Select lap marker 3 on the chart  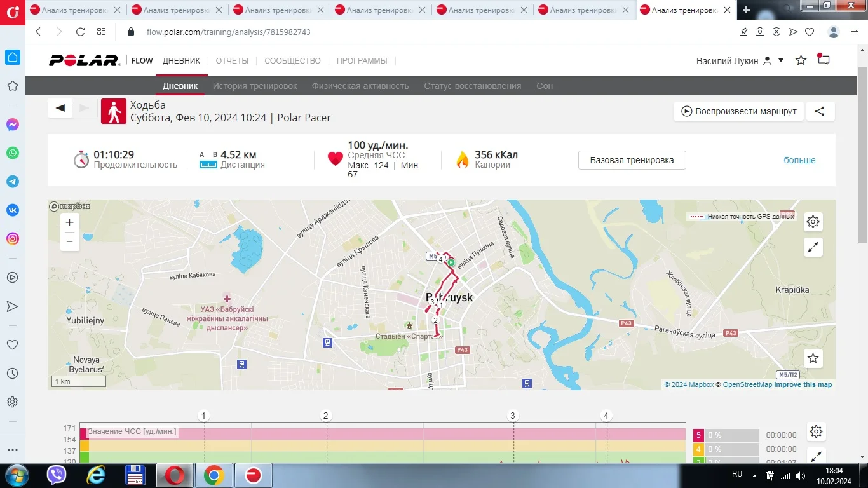(x=513, y=416)
